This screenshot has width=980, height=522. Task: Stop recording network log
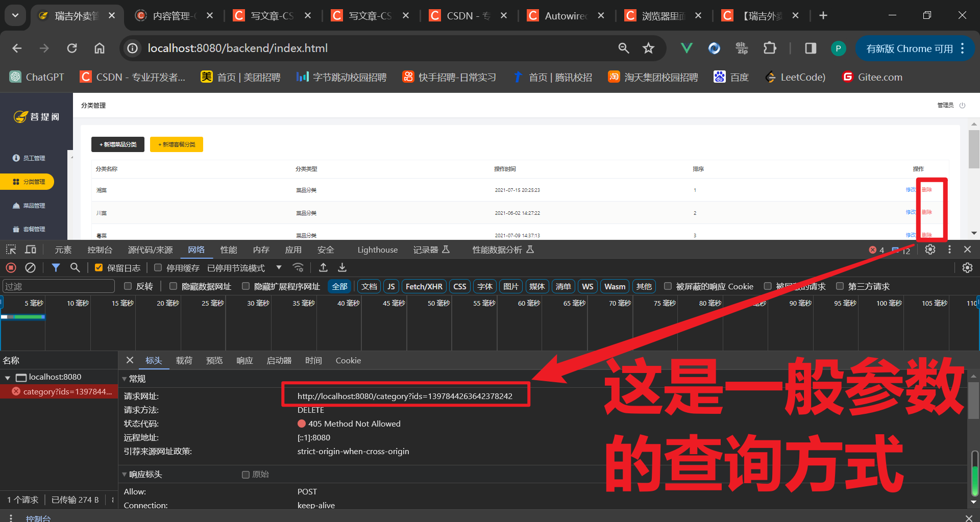11,268
